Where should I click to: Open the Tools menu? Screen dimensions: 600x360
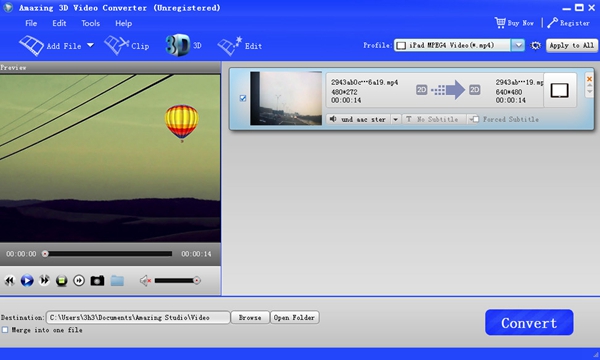pyautogui.click(x=90, y=23)
